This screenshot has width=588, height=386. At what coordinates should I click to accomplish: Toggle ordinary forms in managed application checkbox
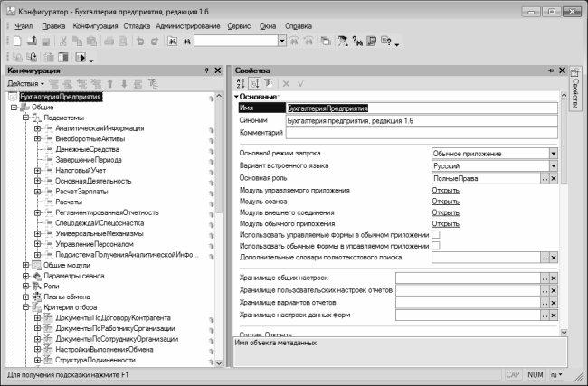pyautogui.click(x=436, y=246)
